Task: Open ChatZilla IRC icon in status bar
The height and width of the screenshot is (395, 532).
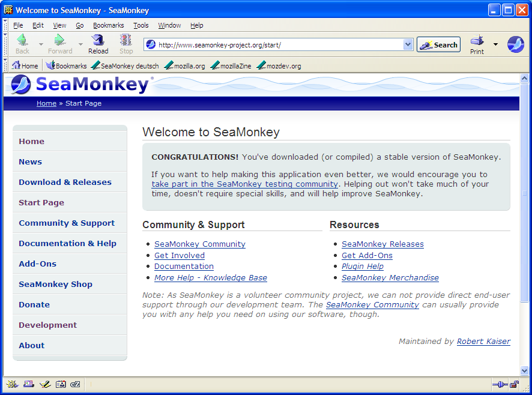Action: [76, 384]
